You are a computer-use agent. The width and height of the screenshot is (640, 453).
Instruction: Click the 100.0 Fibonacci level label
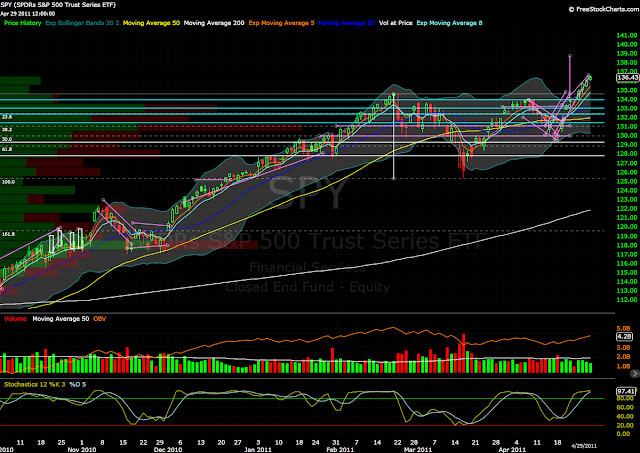click(8, 182)
